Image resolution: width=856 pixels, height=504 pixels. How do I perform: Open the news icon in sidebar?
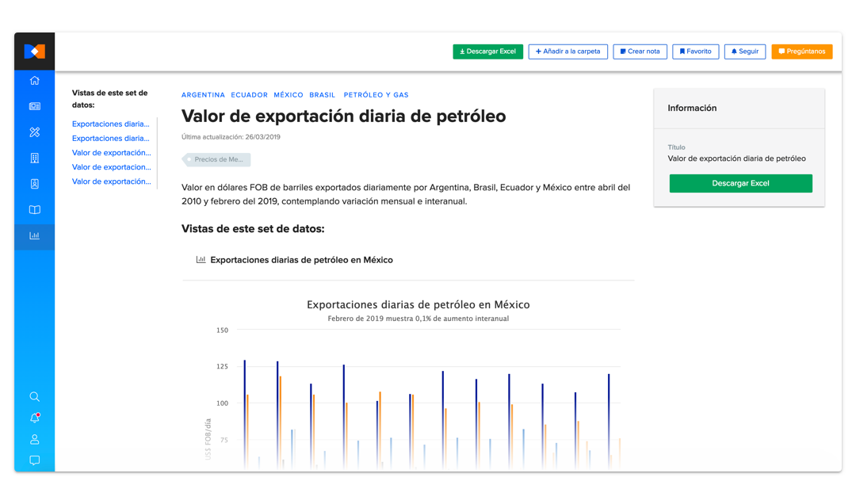(x=34, y=106)
